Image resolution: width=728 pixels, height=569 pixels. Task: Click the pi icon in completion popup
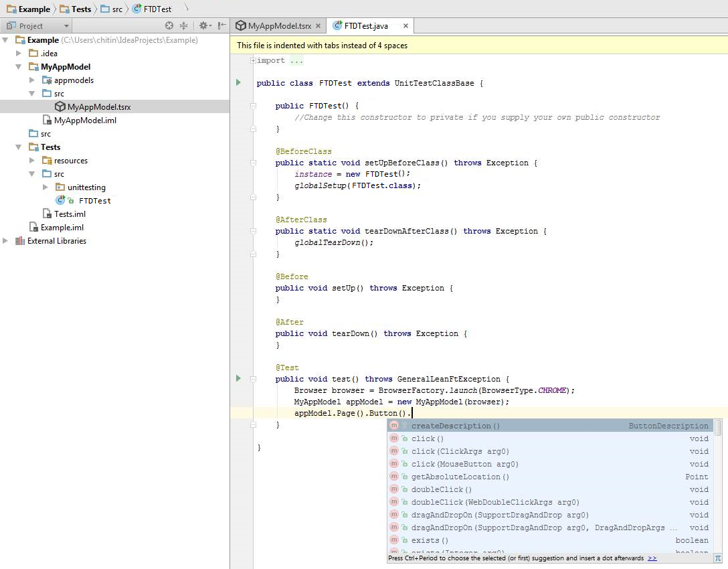pos(717,558)
